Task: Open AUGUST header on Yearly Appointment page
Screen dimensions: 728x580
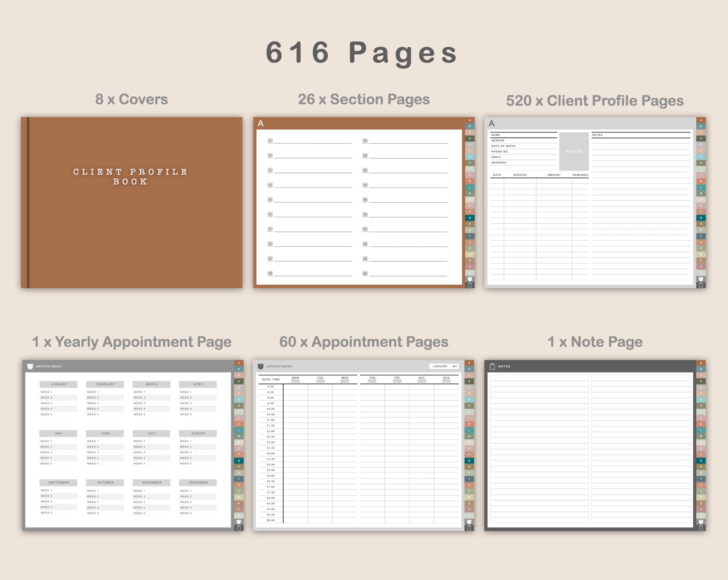Action: click(x=198, y=433)
